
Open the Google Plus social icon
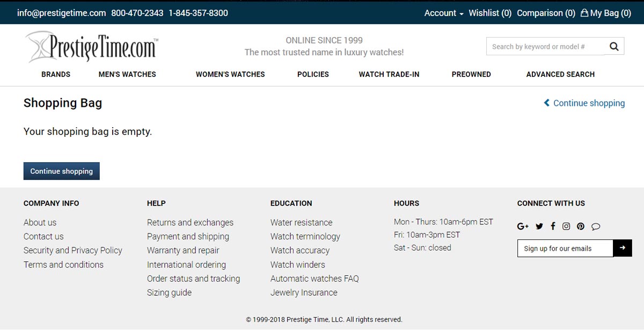pyautogui.click(x=523, y=227)
